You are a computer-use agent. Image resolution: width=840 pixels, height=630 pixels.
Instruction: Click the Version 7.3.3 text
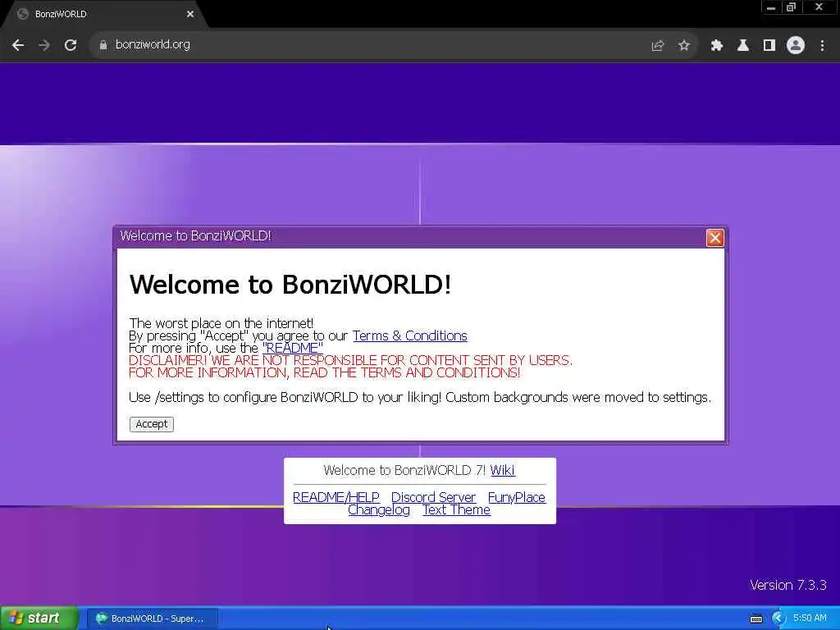coord(788,585)
